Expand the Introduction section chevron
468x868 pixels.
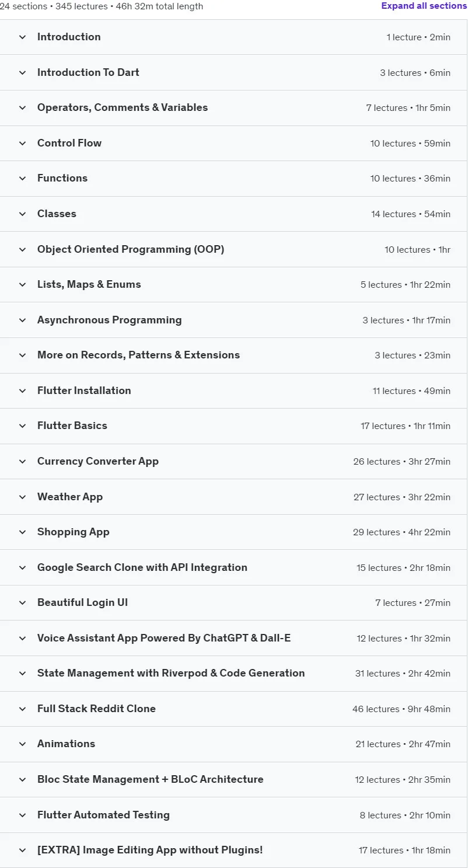pos(23,37)
